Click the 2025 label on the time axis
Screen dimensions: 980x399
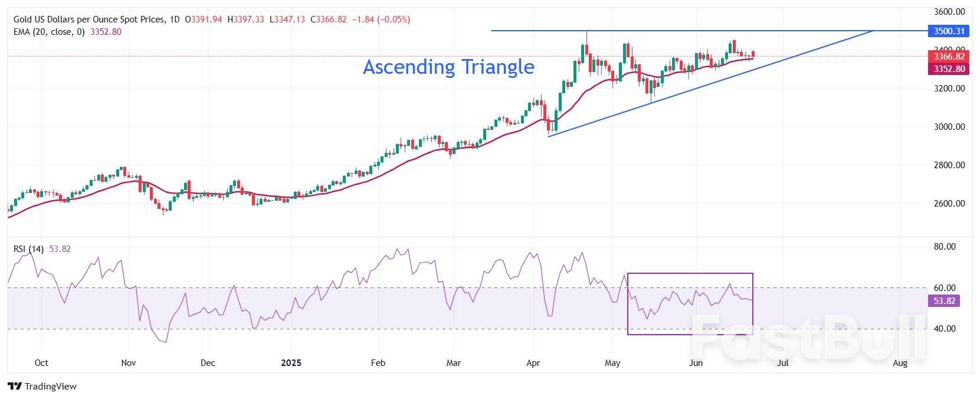tap(291, 362)
